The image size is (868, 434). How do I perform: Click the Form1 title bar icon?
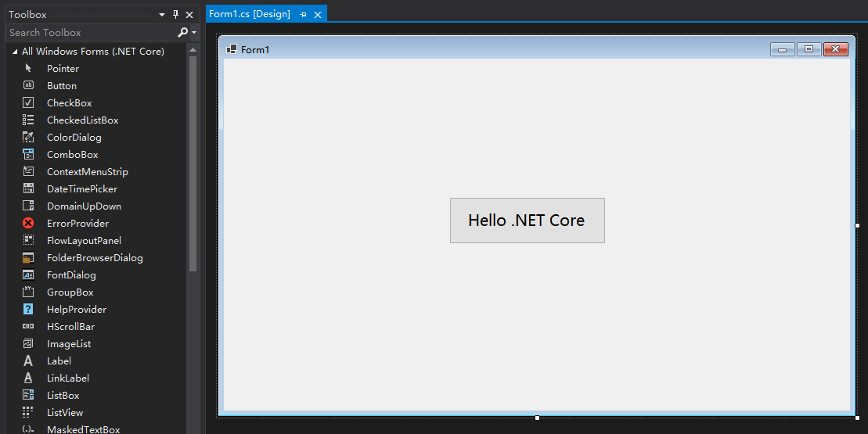coord(232,49)
